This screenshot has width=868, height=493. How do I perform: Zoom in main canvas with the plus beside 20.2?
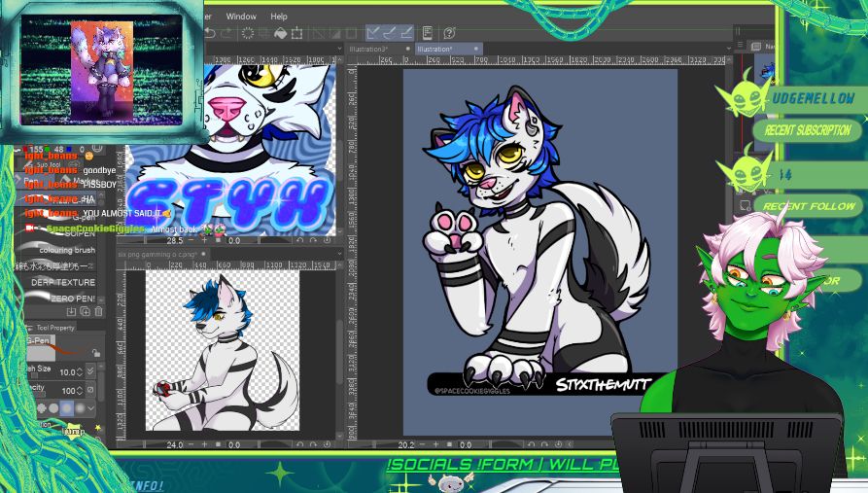click(436, 444)
